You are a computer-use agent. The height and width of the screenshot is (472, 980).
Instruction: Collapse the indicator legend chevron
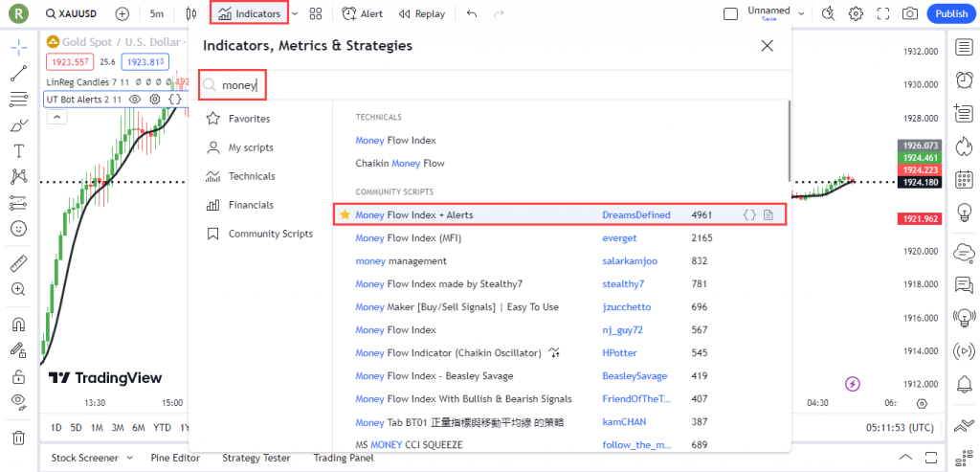point(56,117)
